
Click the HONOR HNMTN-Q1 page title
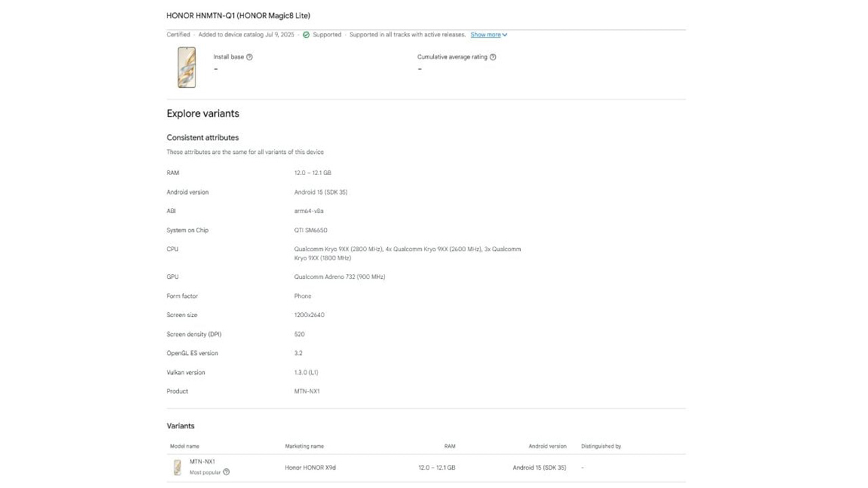[238, 16]
